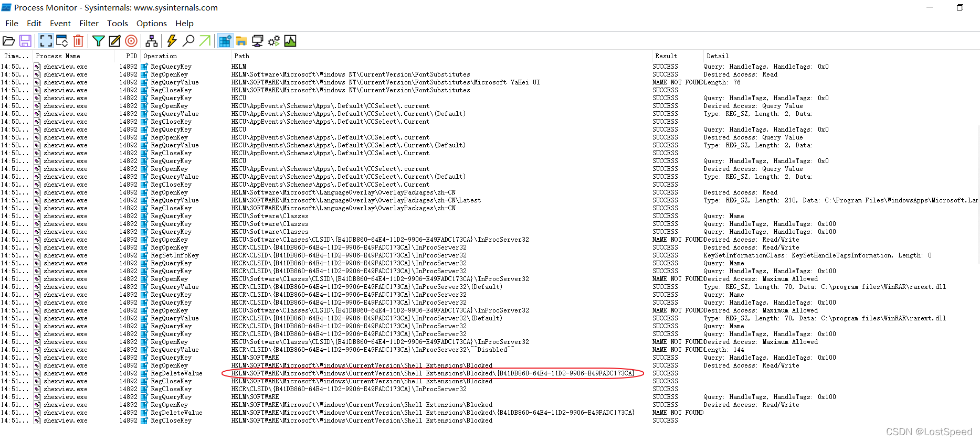Click the 'Length: 76' detail cell

722,82
